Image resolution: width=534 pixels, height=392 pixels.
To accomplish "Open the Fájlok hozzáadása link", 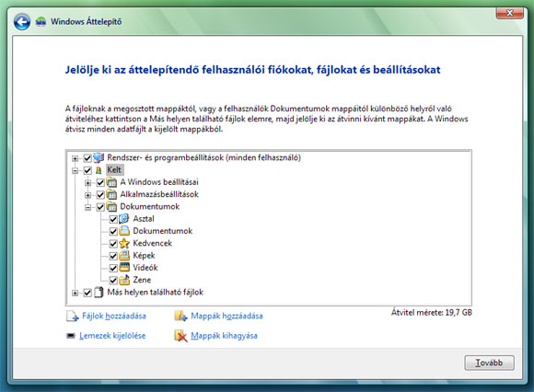I will point(114,316).
